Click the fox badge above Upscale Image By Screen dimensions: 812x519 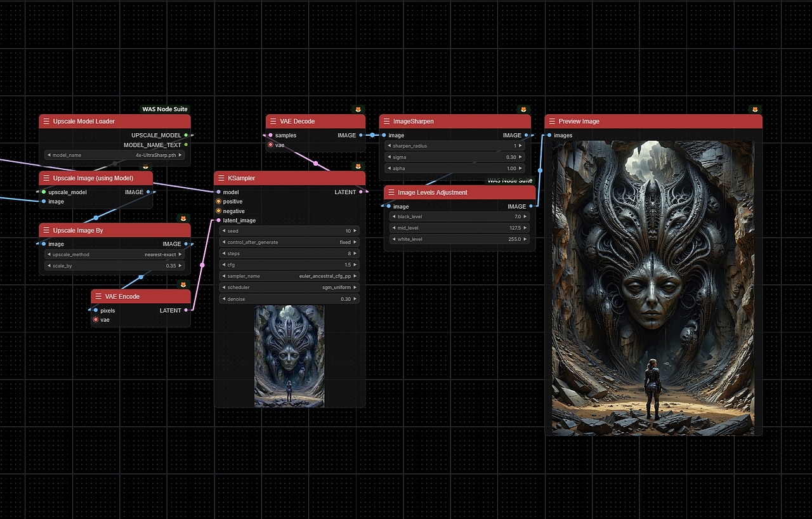(183, 218)
